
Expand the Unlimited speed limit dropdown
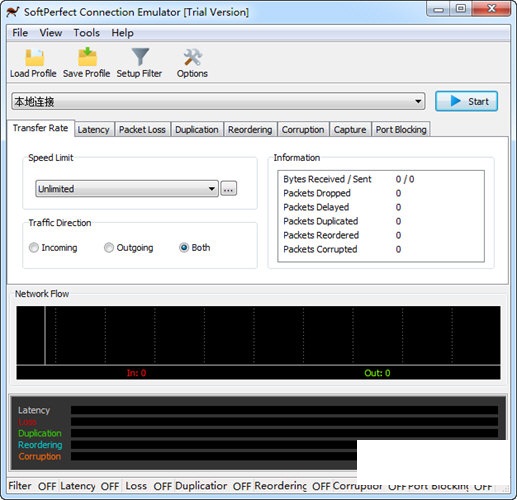(127, 189)
